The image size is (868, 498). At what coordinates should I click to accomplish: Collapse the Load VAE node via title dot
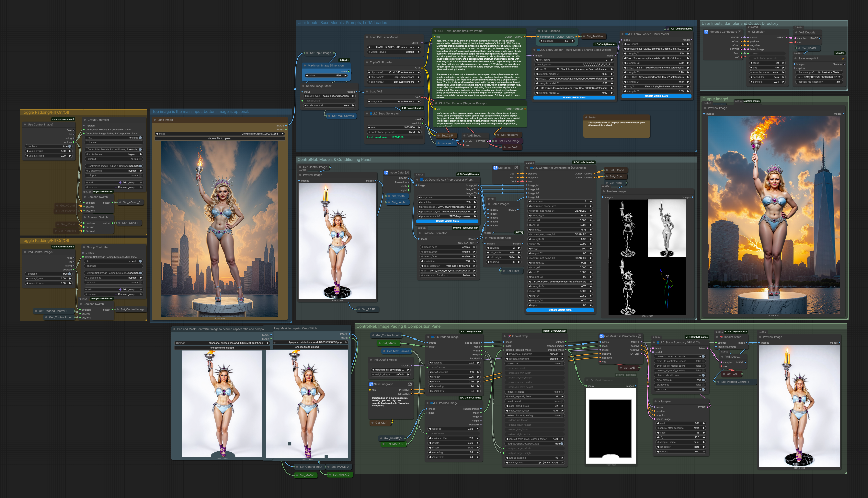pyautogui.click(x=367, y=92)
